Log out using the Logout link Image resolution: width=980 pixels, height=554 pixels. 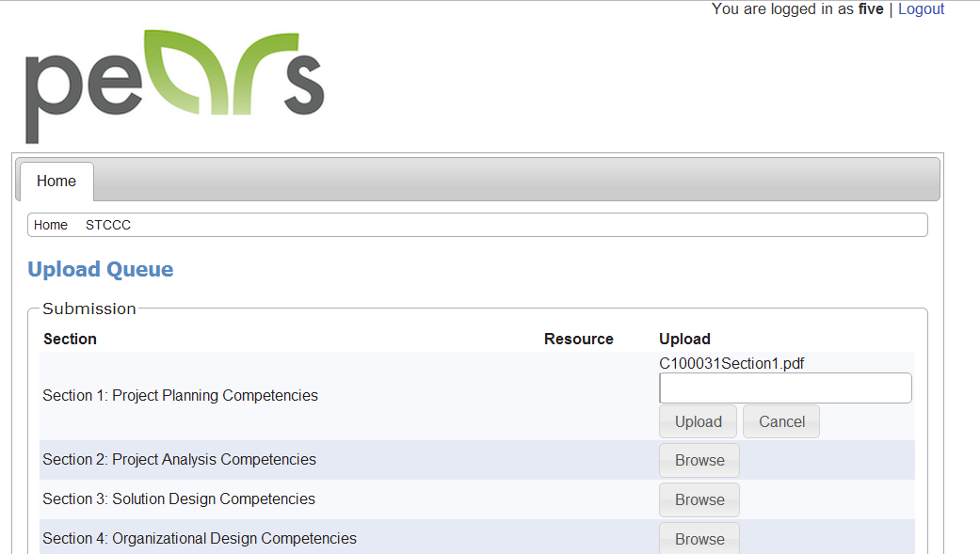coord(921,9)
